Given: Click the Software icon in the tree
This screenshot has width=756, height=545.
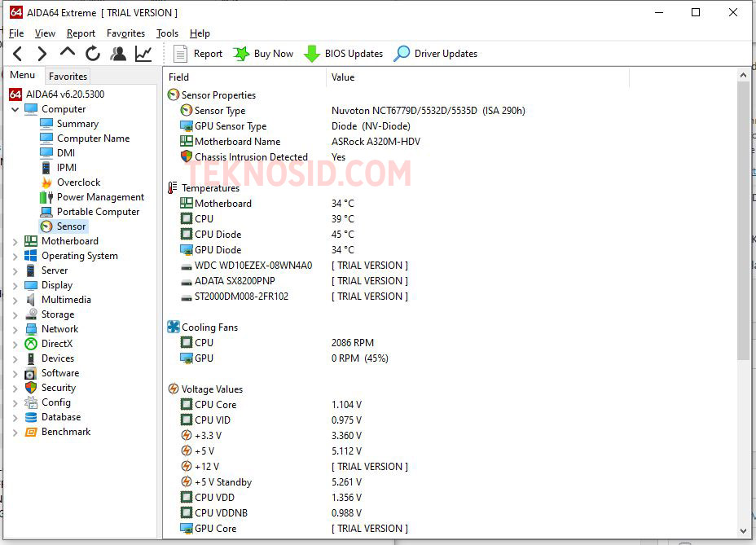Looking at the screenshot, I should click(31, 373).
